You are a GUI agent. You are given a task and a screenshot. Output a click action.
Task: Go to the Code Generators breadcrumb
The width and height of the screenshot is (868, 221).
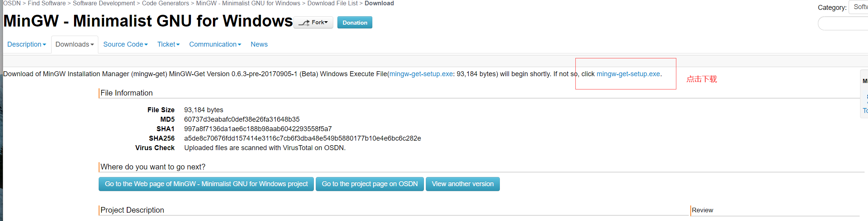tap(165, 3)
